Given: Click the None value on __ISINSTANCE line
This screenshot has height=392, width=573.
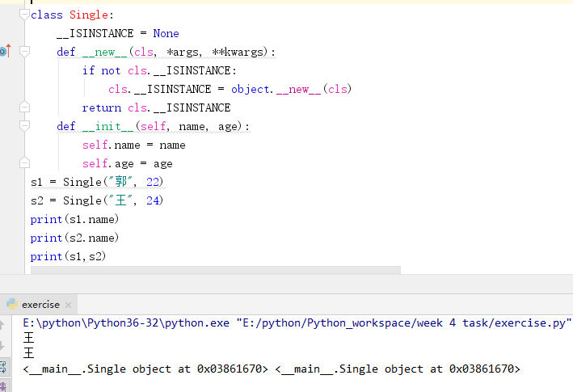Looking at the screenshot, I should click(166, 34).
